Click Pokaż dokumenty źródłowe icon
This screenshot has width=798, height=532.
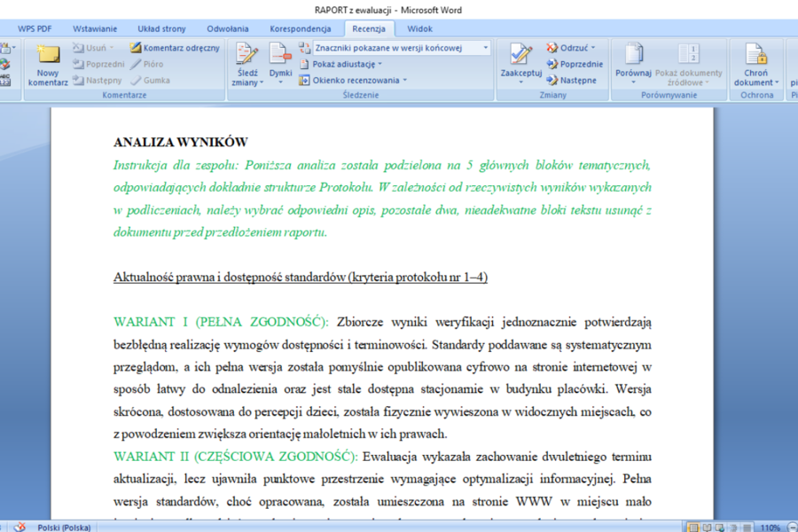click(x=689, y=54)
